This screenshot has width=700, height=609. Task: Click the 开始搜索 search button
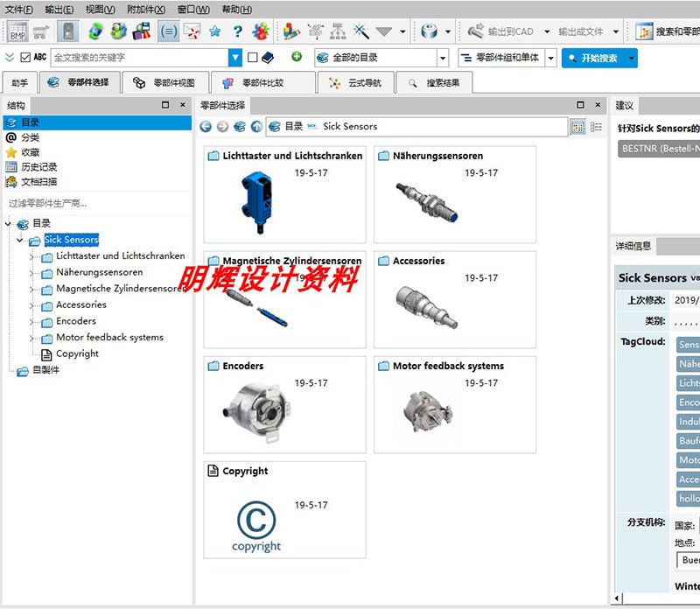point(594,58)
